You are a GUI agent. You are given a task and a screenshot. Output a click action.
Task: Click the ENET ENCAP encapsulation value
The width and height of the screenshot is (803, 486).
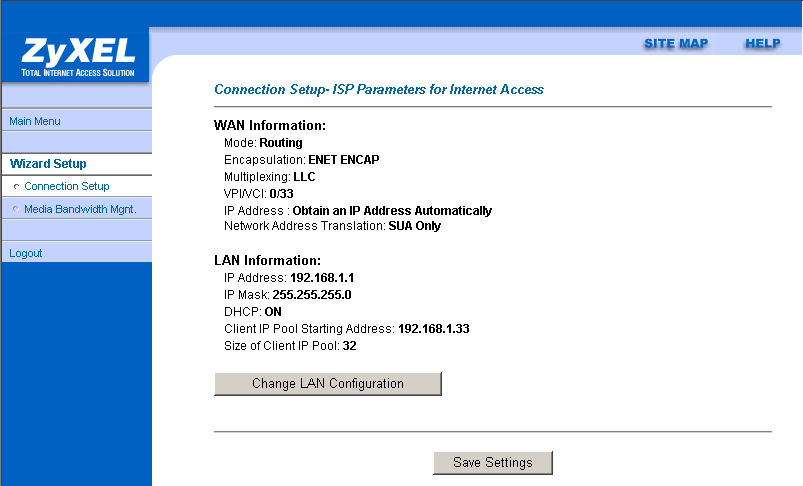(343, 160)
